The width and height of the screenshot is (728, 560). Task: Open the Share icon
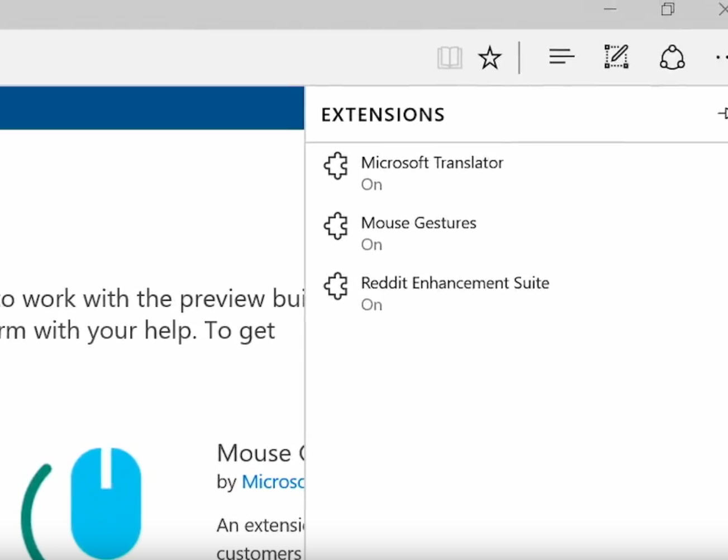[672, 57]
